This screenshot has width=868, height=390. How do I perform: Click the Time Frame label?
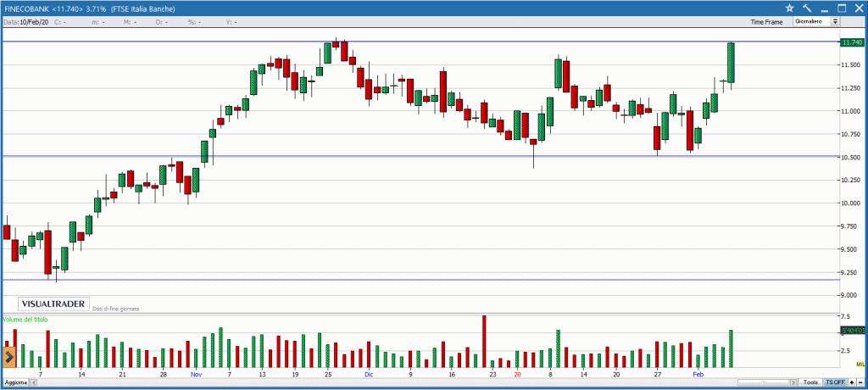tap(766, 22)
